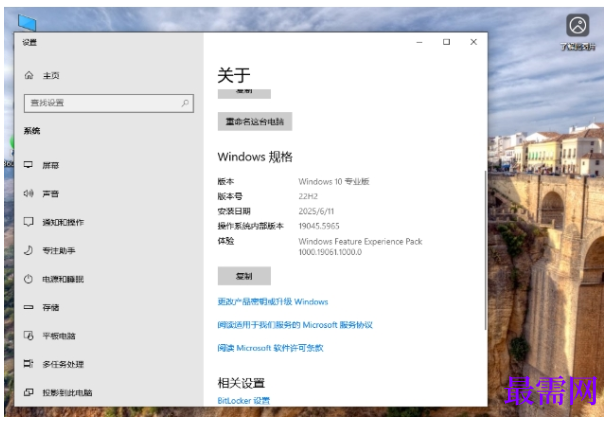Select 平板电脑 in the sidebar
Image resolution: width=616 pixels, height=422 pixels.
59,336
